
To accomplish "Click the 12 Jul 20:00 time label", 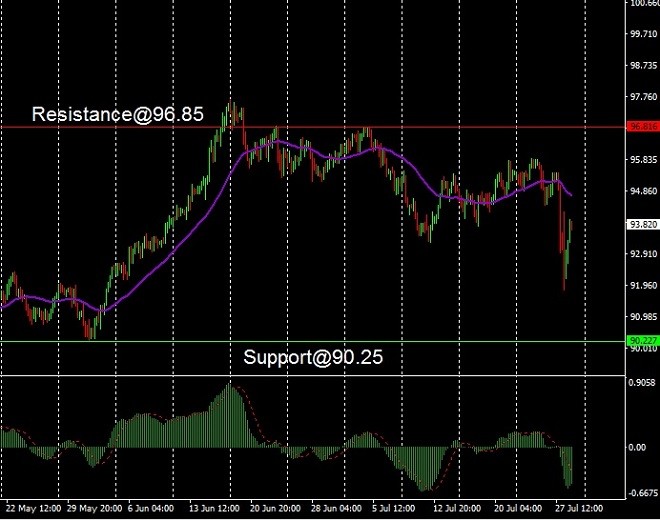I will click(x=457, y=508).
